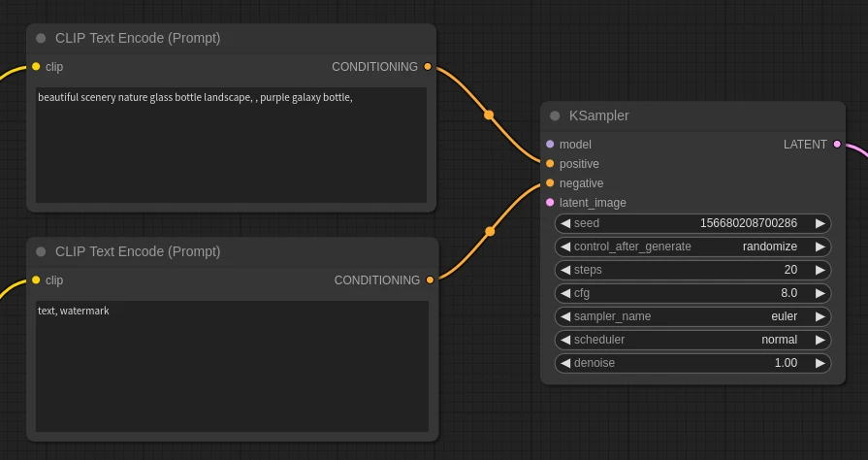
Task: Collapse the top CLIP Text Encode node
Action: 41,38
